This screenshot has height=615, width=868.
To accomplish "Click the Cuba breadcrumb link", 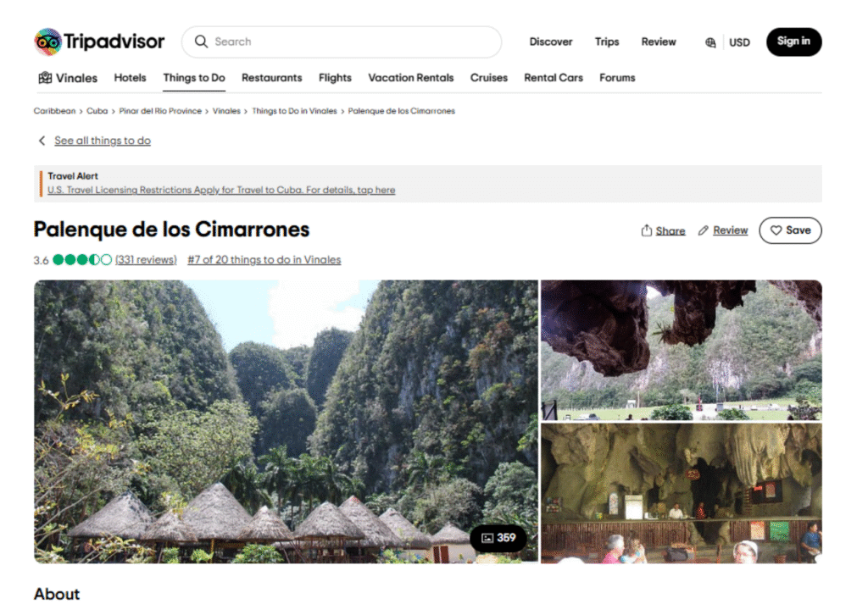I will pyautogui.click(x=97, y=111).
